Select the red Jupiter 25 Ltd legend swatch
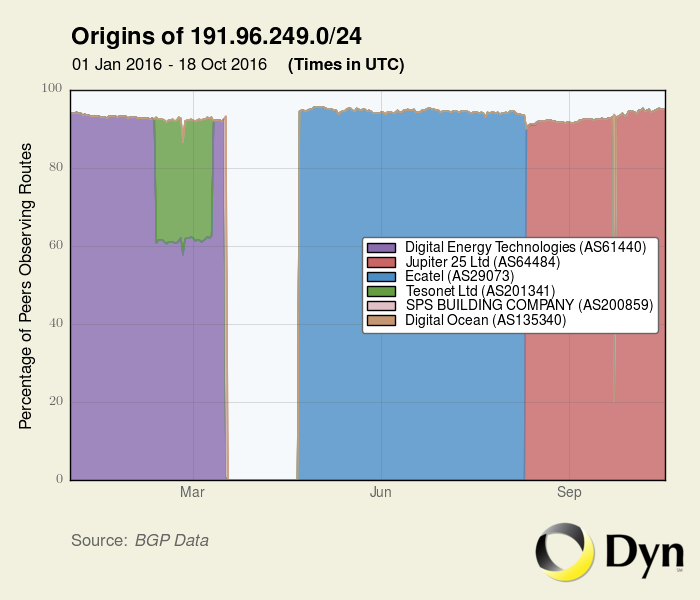 pos(382,261)
